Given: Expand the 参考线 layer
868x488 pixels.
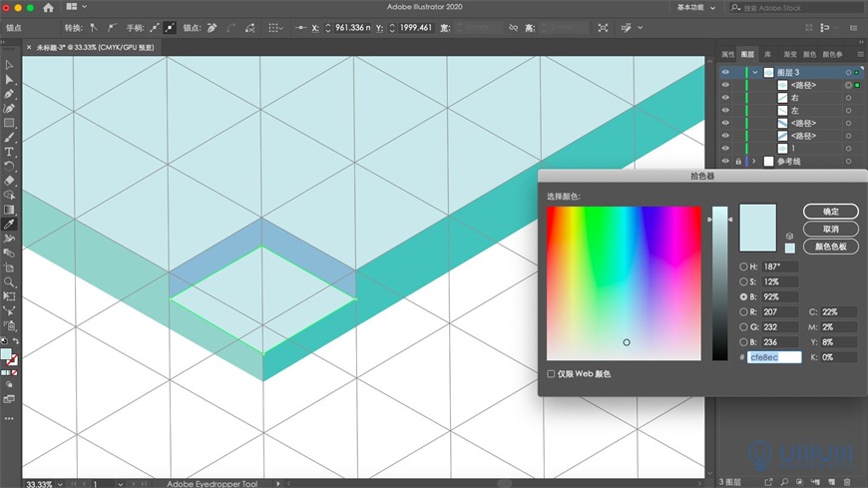Looking at the screenshot, I should [754, 161].
